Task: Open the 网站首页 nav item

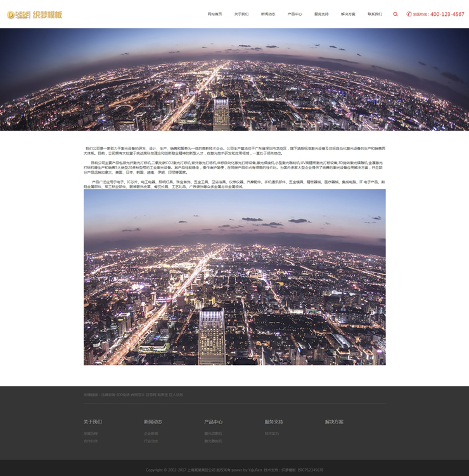Action: point(215,14)
